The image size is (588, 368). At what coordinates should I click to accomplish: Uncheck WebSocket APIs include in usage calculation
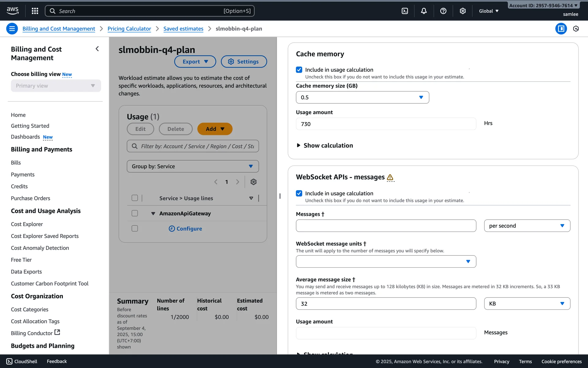click(299, 194)
